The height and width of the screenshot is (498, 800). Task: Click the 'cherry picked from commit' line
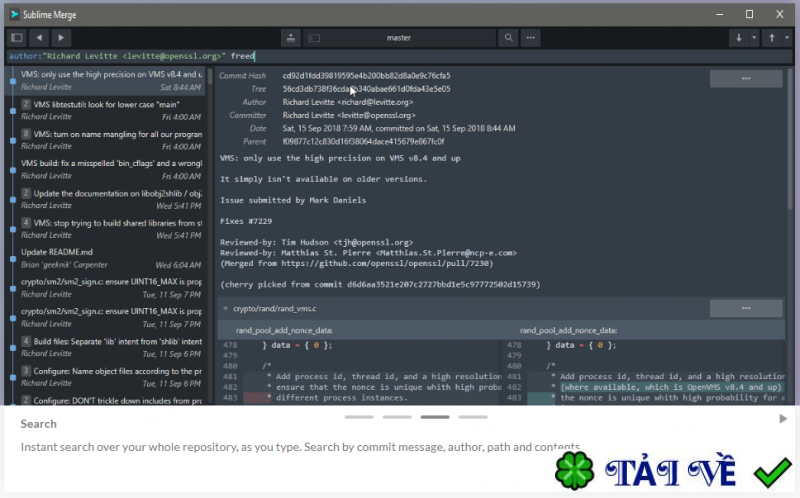pos(380,284)
